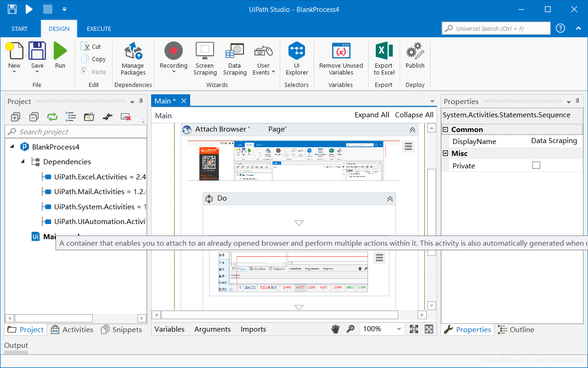
Task: Click Collapse All in designer
Action: pos(414,115)
